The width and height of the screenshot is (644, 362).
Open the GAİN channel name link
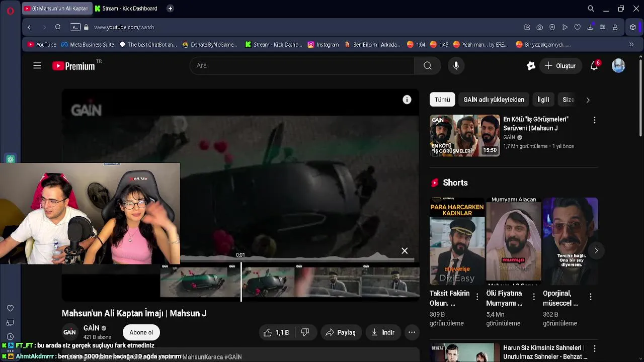coord(92,328)
